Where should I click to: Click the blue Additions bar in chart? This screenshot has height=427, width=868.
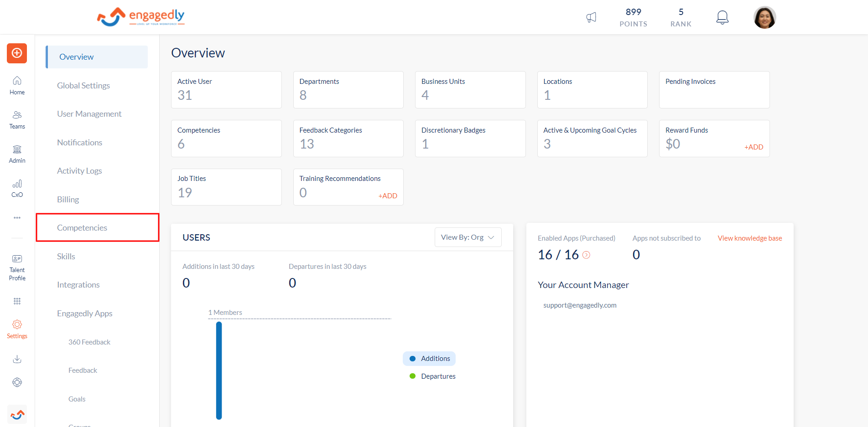click(x=219, y=370)
